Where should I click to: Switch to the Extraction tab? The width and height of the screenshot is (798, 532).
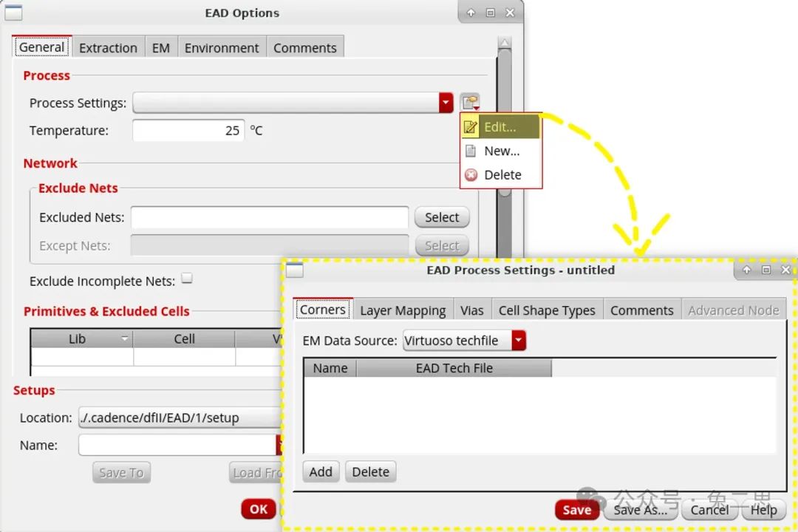coord(108,48)
